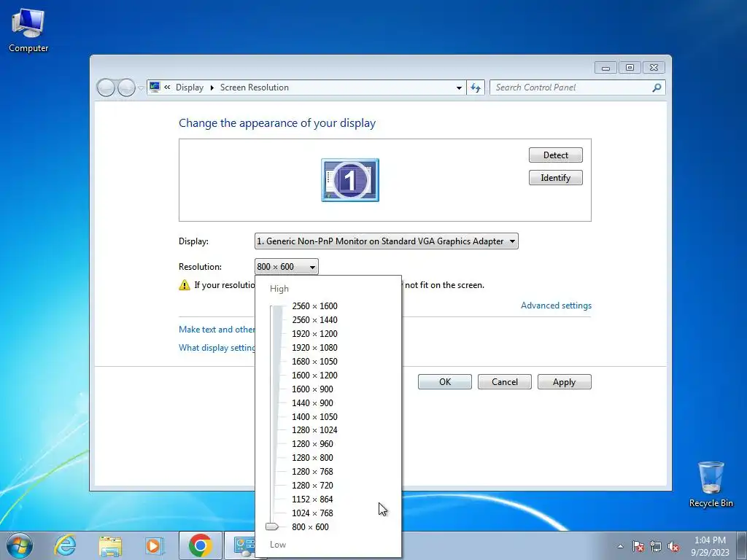Open Windows Explorer folder taskbar icon

tap(110, 545)
